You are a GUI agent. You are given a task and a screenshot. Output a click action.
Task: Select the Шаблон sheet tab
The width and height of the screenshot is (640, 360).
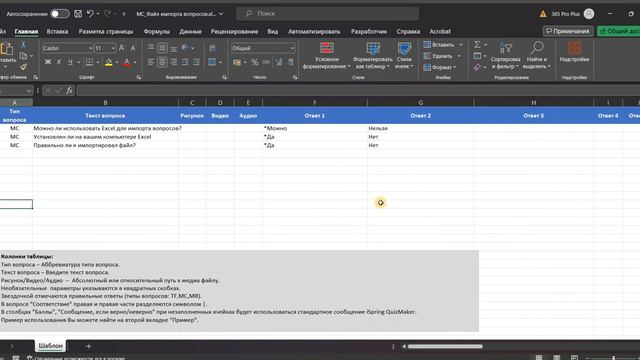(x=51, y=346)
